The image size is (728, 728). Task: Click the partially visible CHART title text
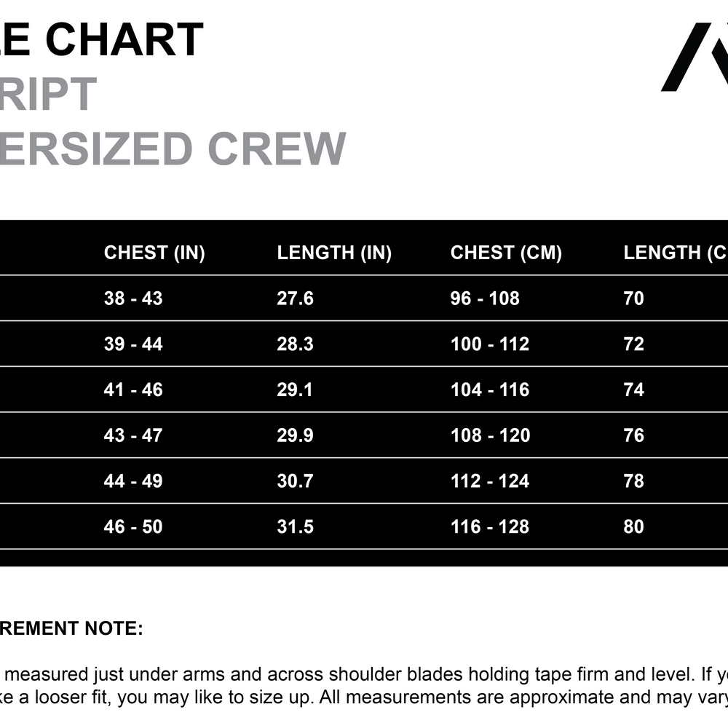pos(102,39)
